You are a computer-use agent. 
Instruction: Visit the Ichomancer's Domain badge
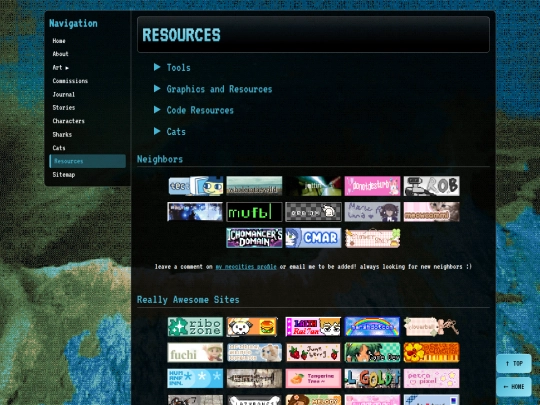254,238
